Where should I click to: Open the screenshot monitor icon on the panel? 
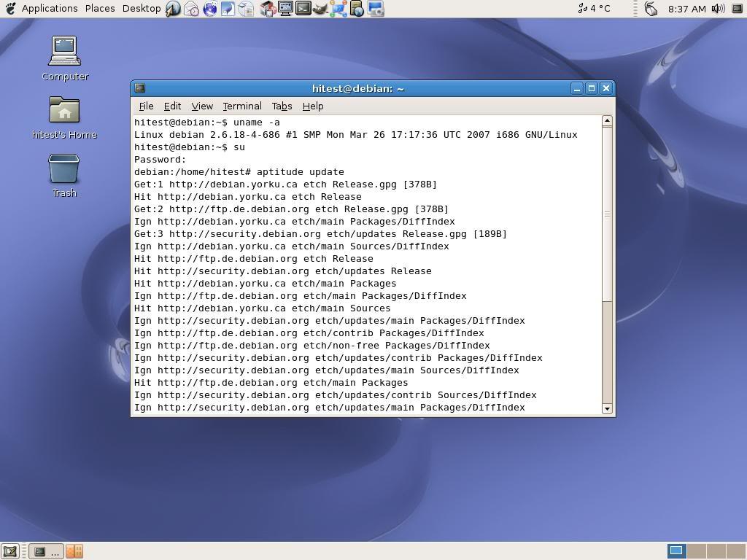284,8
